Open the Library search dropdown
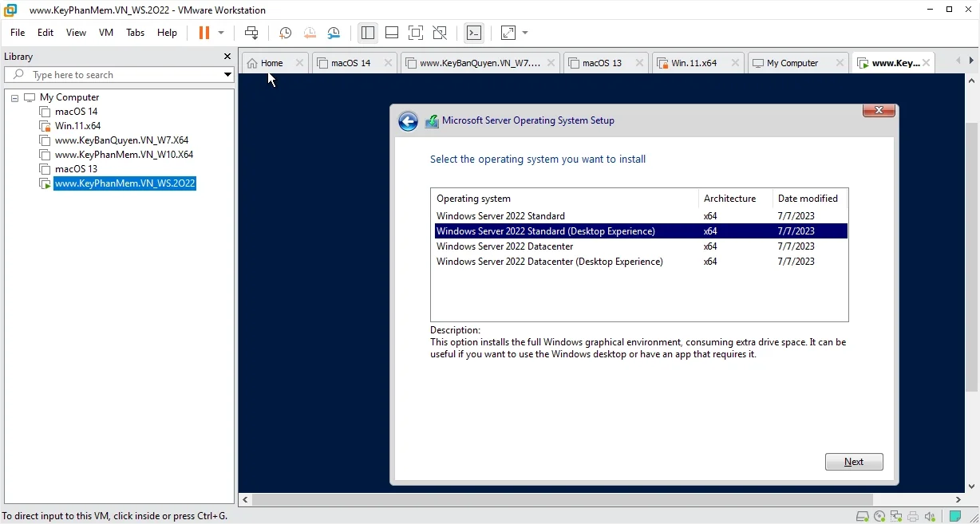Image resolution: width=980 pixels, height=524 pixels. 228,74
